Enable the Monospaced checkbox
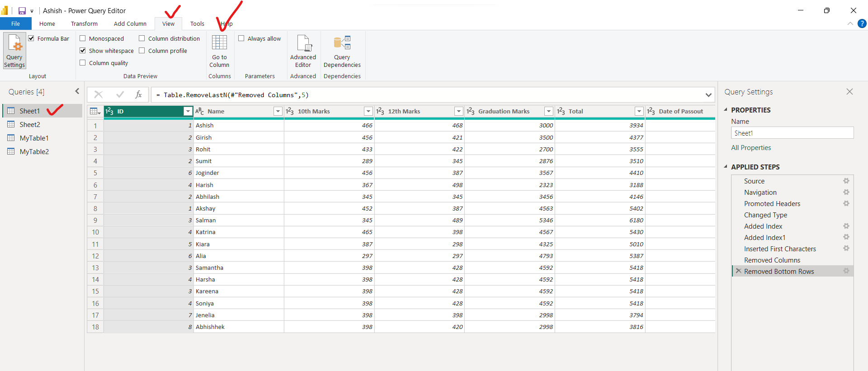 83,38
